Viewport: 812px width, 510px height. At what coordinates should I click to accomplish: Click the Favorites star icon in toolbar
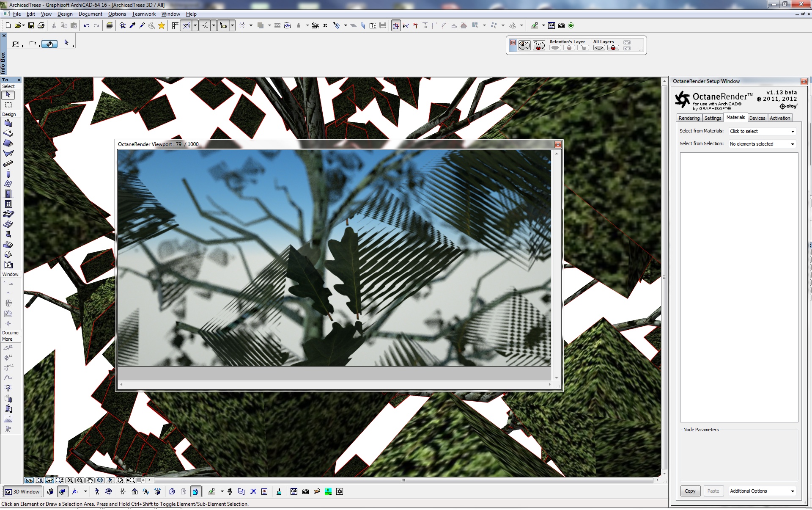pos(161,26)
